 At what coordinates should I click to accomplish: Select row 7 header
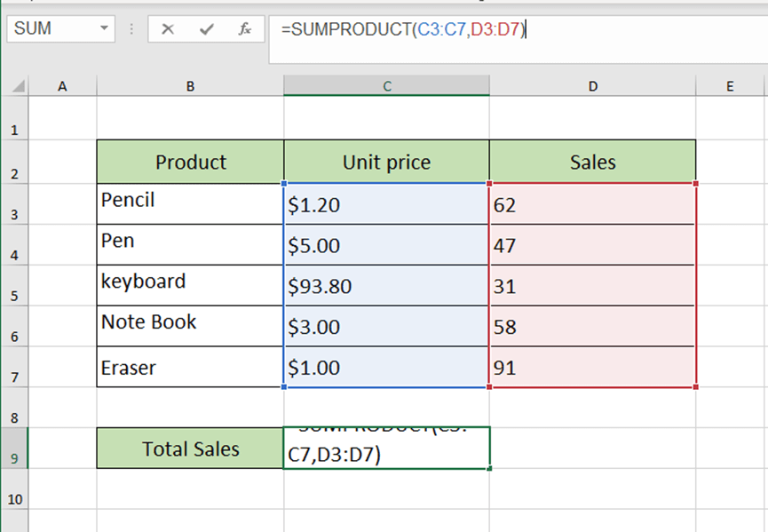[x=14, y=367]
